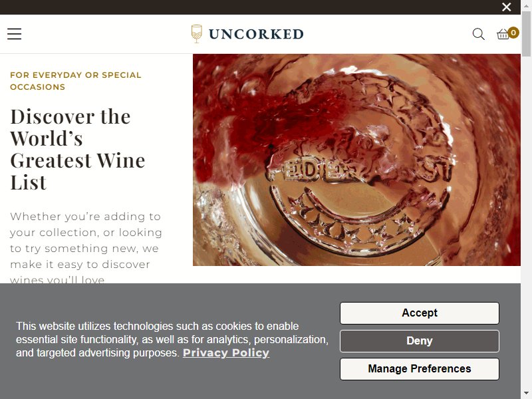Click the UNCORKED wordmark
Screen dimensions: 532x399
(x=256, y=35)
